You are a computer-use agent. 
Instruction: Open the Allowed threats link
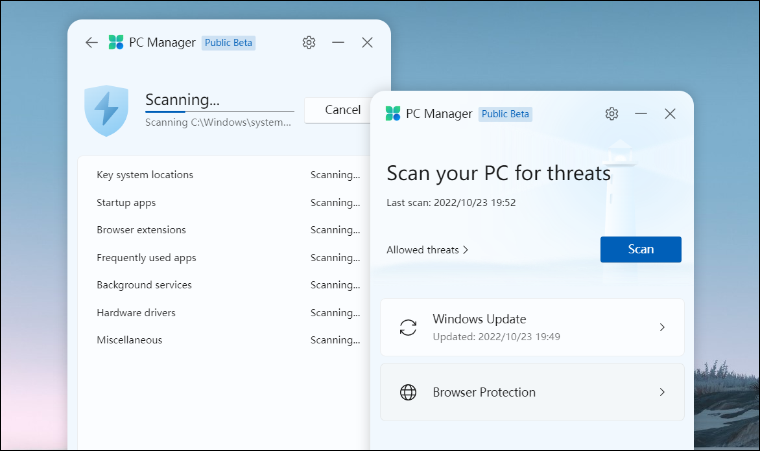tap(427, 250)
